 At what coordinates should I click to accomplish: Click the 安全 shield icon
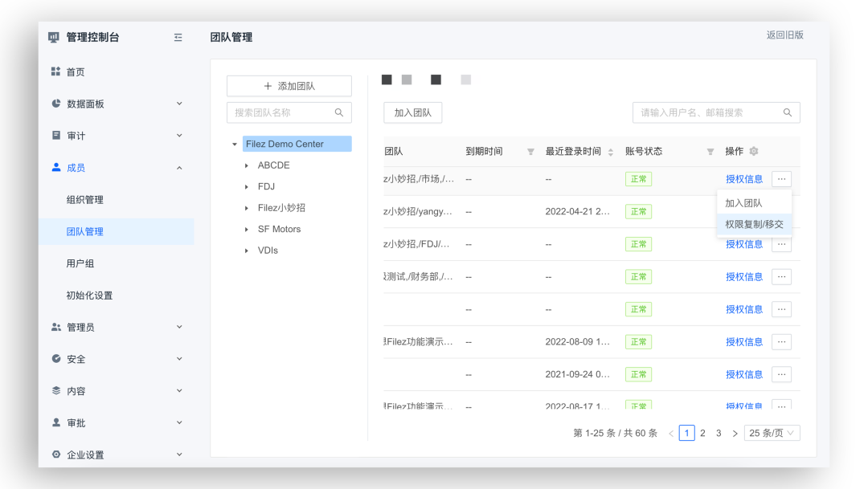[56, 358]
